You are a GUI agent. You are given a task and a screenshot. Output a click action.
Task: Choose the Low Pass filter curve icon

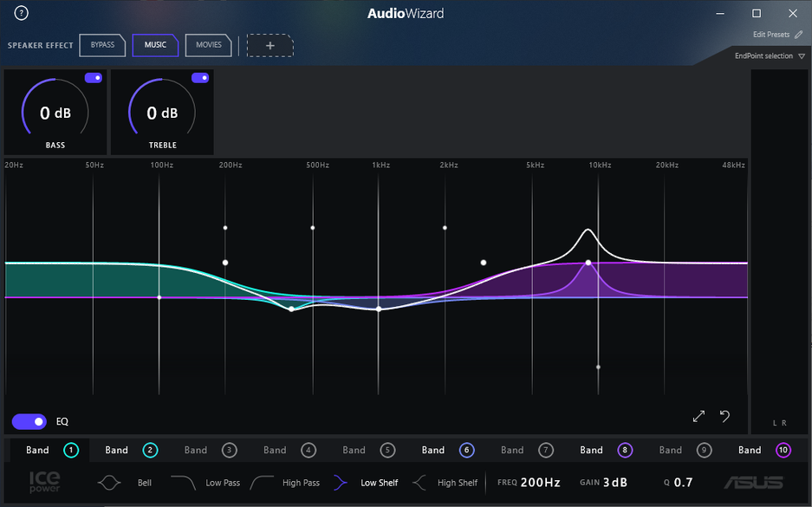183,483
